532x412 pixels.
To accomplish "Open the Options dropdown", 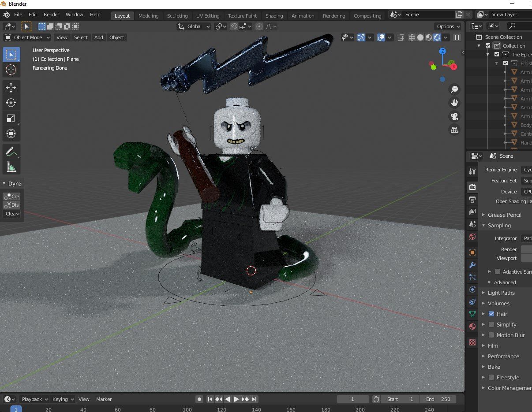I will tap(448, 26).
